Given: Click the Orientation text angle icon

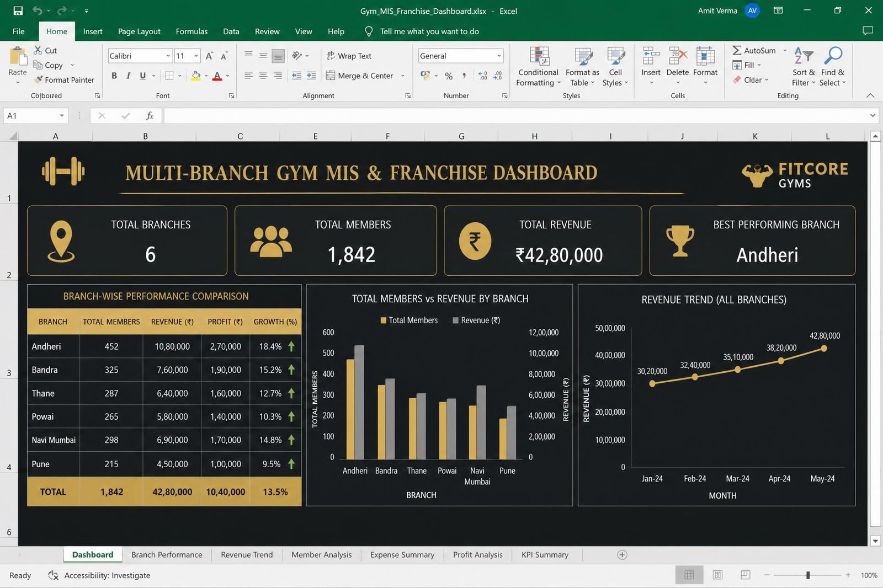Looking at the screenshot, I should 297,56.
